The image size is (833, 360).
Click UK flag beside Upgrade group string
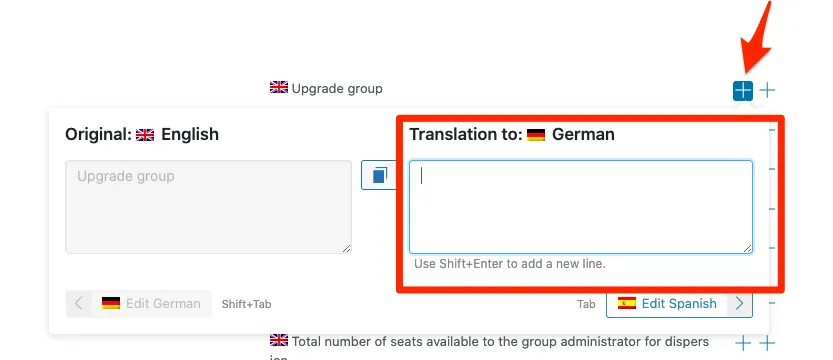(279, 87)
